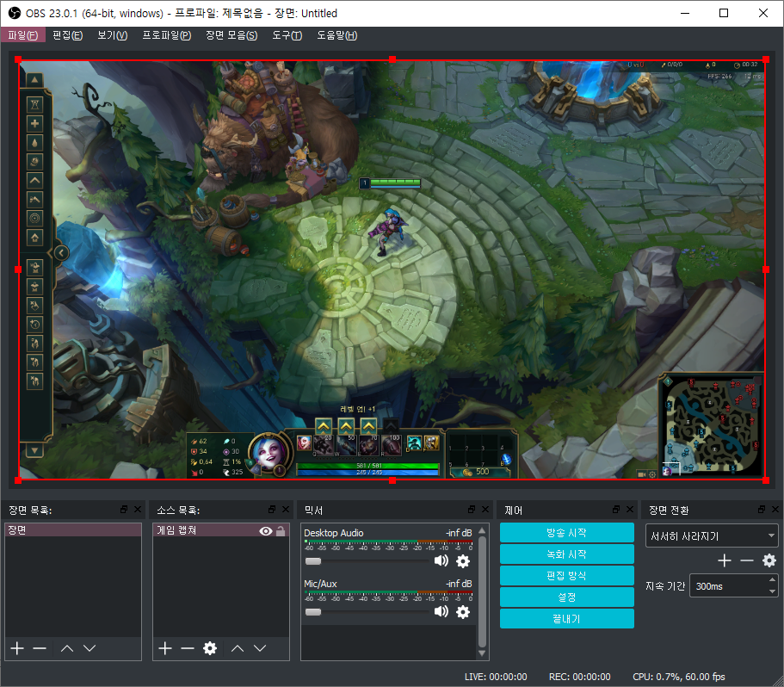The height and width of the screenshot is (687, 784).
Task: Undock the 장면 목록 panel
Action: (124, 509)
